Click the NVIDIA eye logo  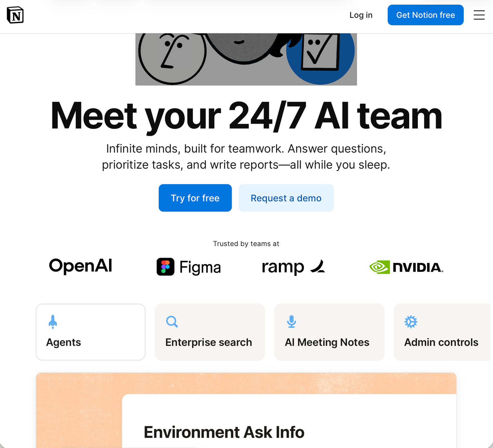pos(380,267)
